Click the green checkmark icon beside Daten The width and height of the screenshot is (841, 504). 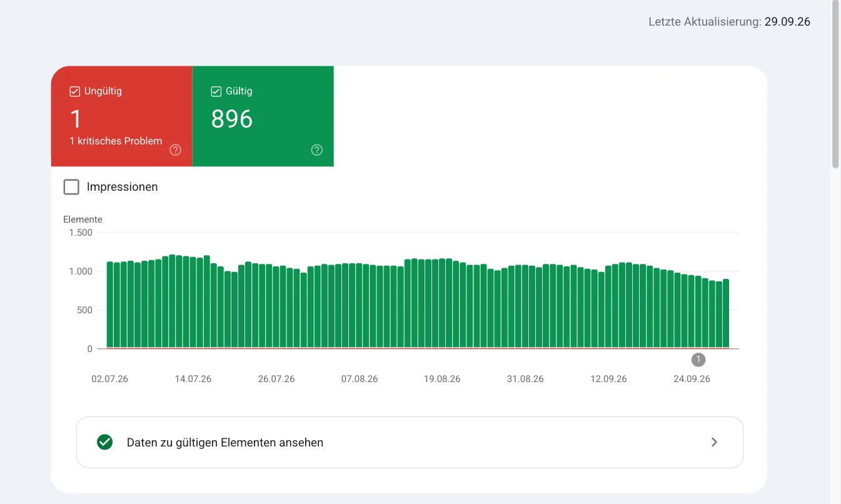tap(104, 442)
